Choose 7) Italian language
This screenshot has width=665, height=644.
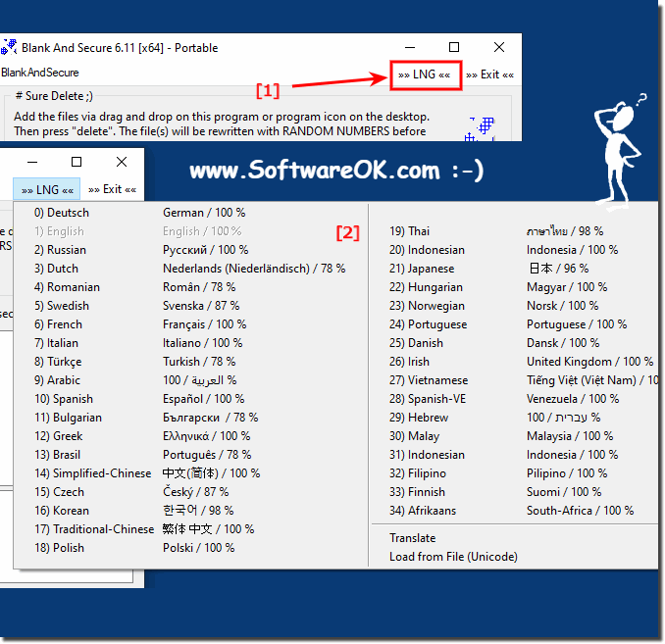pos(191,343)
